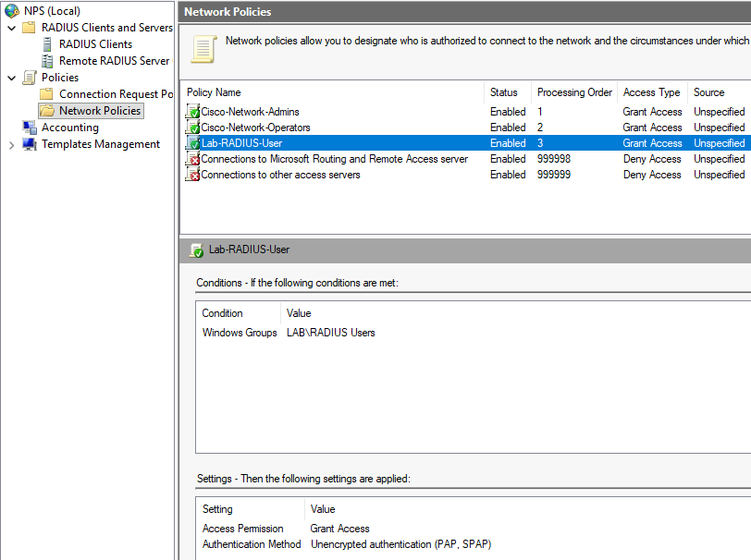Click processing order 999998 cell

[554, 159]
